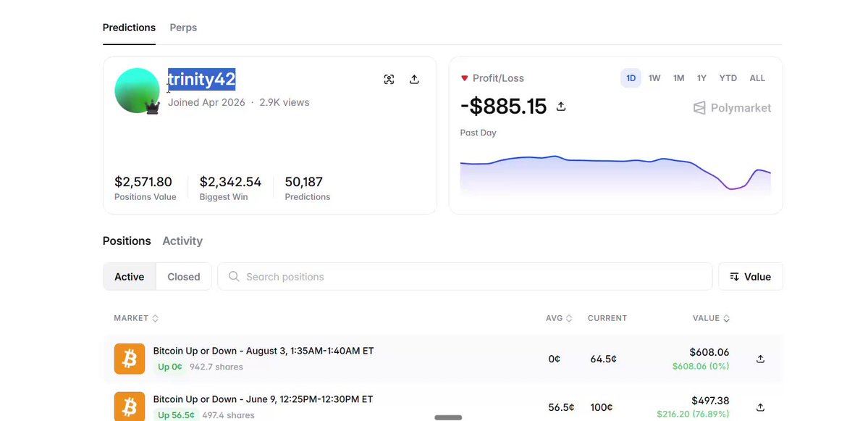Open the Positions tab
Image resolution: width=868 pixels, height=421 pixels.
pos(127,241)
